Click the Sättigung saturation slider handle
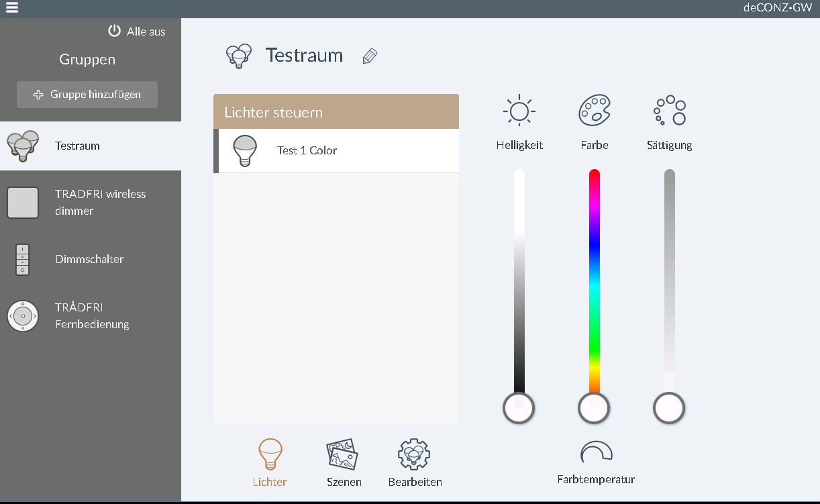The width and height of the screenshot is (820, 504). [x=669, y=407]
